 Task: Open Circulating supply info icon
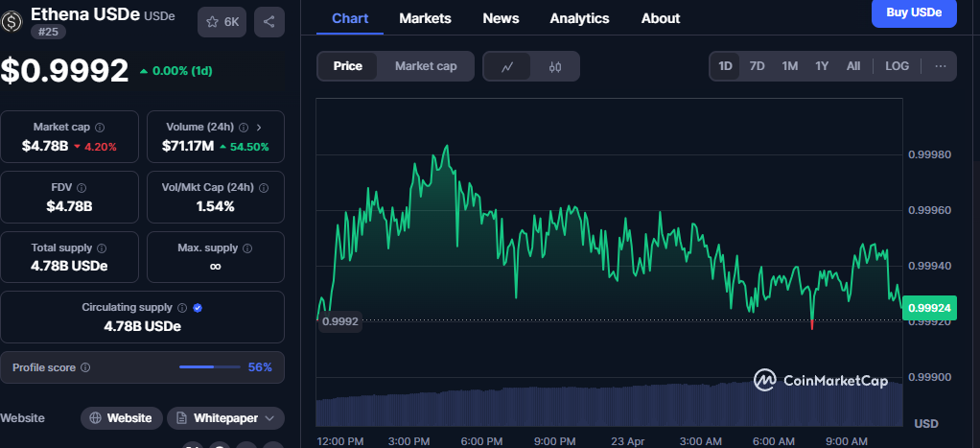[182, 308]
